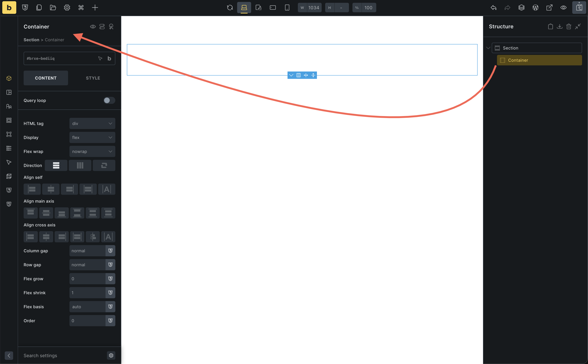Click the plus icon to add element
588x364 pixels.
[95, 8]
